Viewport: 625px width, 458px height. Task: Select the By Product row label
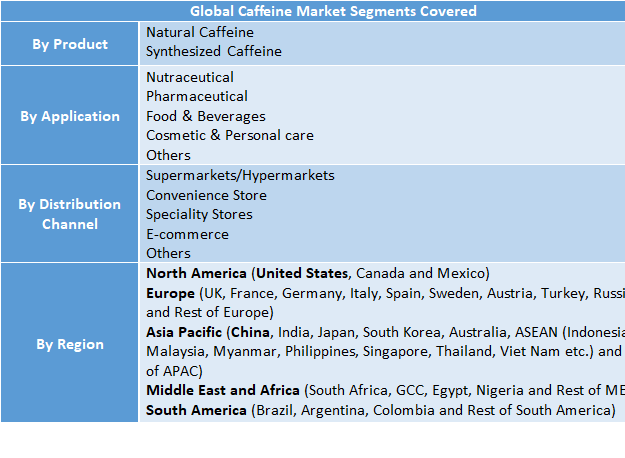(70, 44)
